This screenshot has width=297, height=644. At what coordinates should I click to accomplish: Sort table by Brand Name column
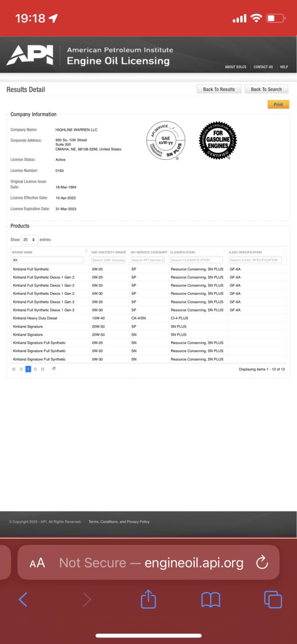click(50, 252)
